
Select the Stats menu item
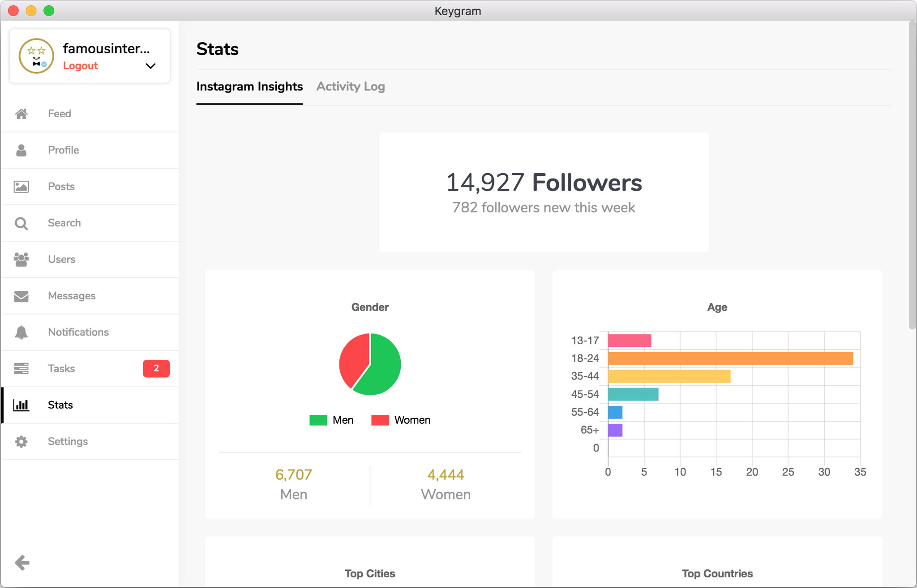[90, 405]
